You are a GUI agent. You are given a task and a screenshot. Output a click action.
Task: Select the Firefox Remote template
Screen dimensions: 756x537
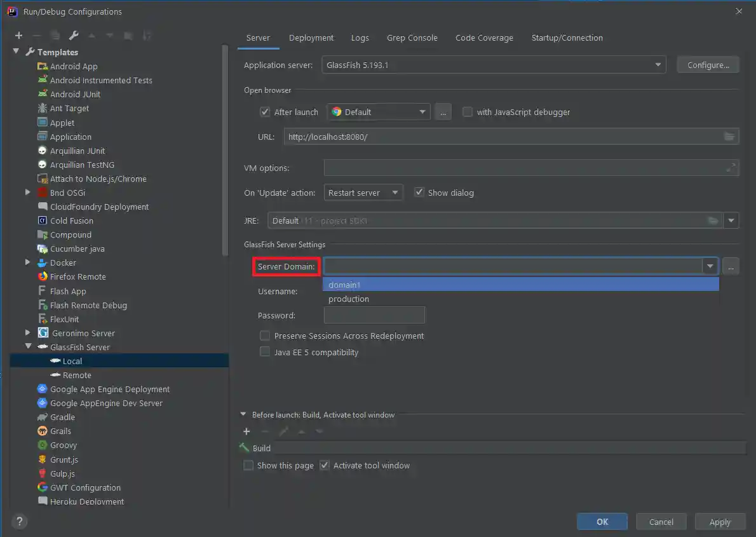[x=78, y=276]
